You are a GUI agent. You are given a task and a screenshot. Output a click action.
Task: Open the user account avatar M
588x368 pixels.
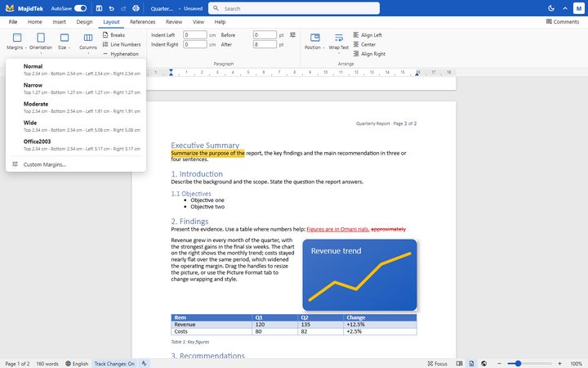pyautogui.click(x=579, y=8)
